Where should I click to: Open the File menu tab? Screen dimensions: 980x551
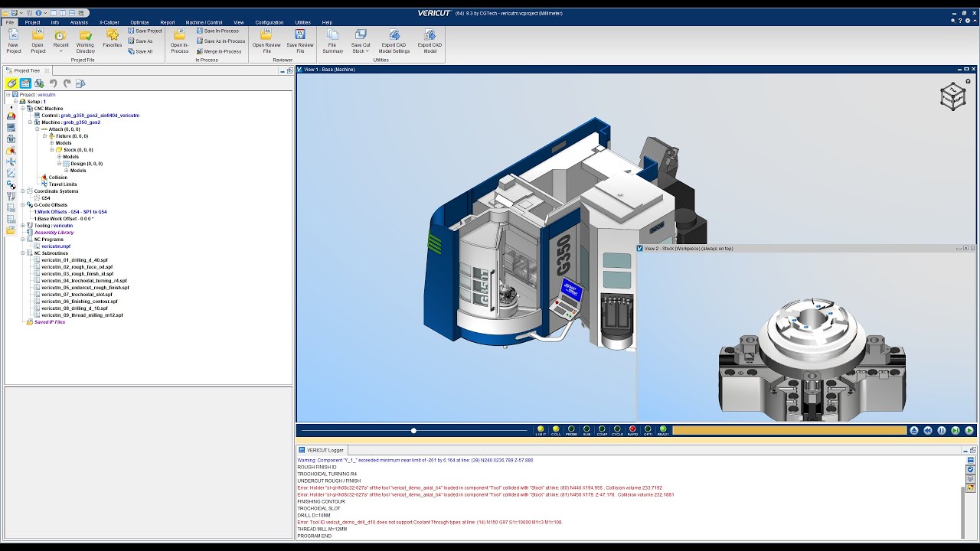coord(10,22)
